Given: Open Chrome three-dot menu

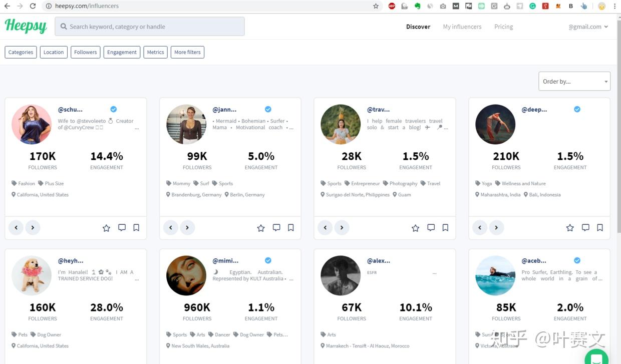Looking at the screenshot, I should [x=615, y=6].
